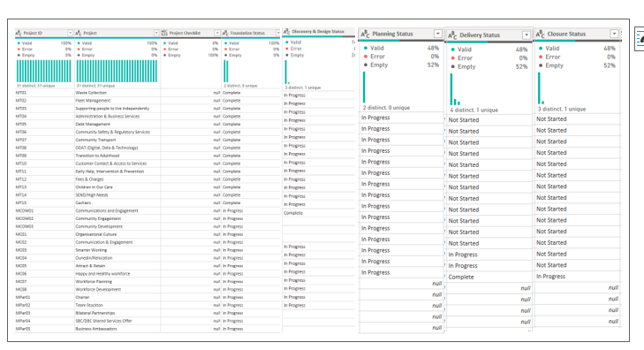The height and width of the screenshot is (350, 644).
Task: Open the Project Checklist filter dropdown
Action: 217,33
